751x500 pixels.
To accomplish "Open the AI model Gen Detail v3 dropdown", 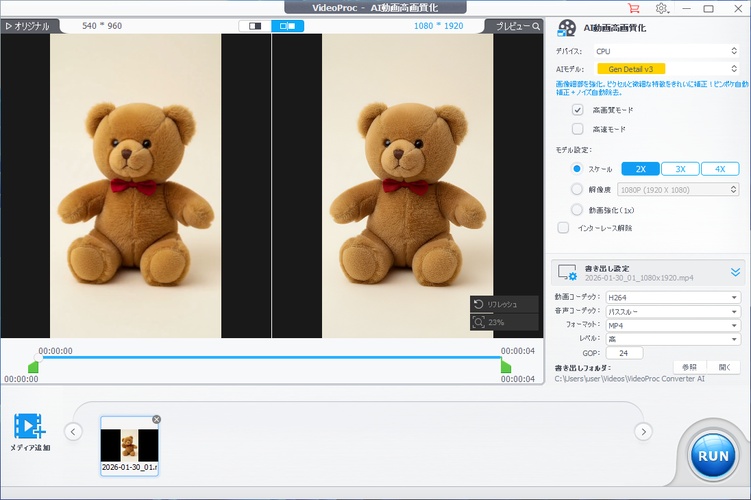I will pos(667,69).
